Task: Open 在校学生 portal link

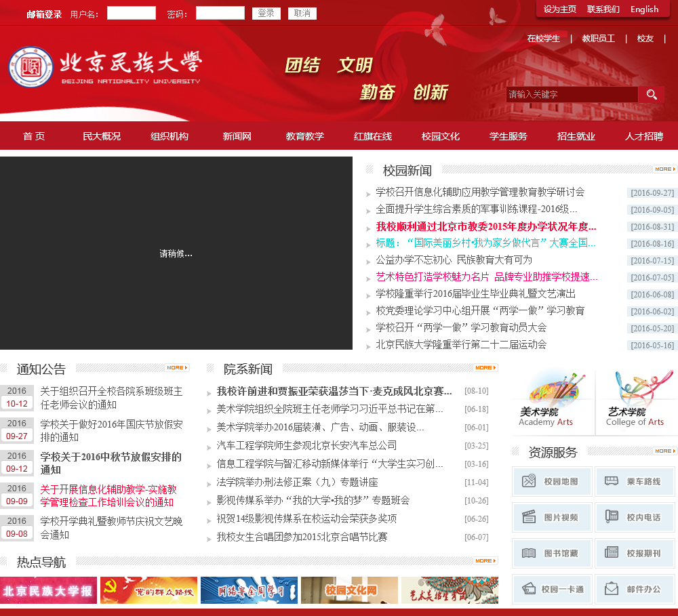Action: 544,39
